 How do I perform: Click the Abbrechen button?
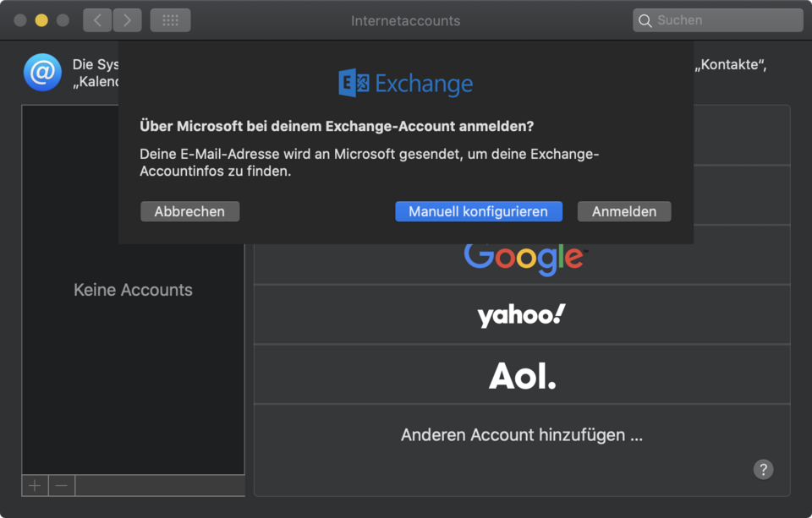[190, 211]
